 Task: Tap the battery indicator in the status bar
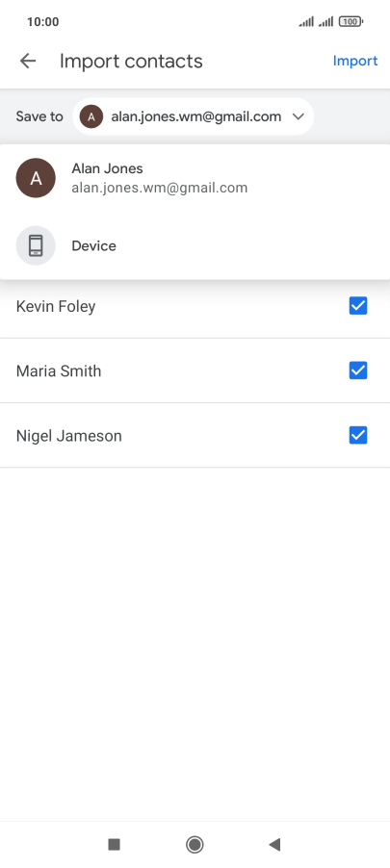point(351,22)
